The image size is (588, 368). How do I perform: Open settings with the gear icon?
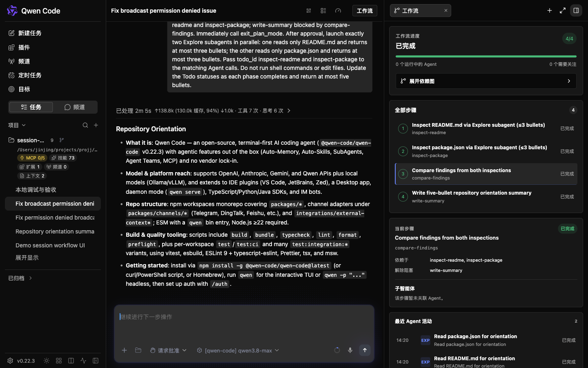coord(10,361)
